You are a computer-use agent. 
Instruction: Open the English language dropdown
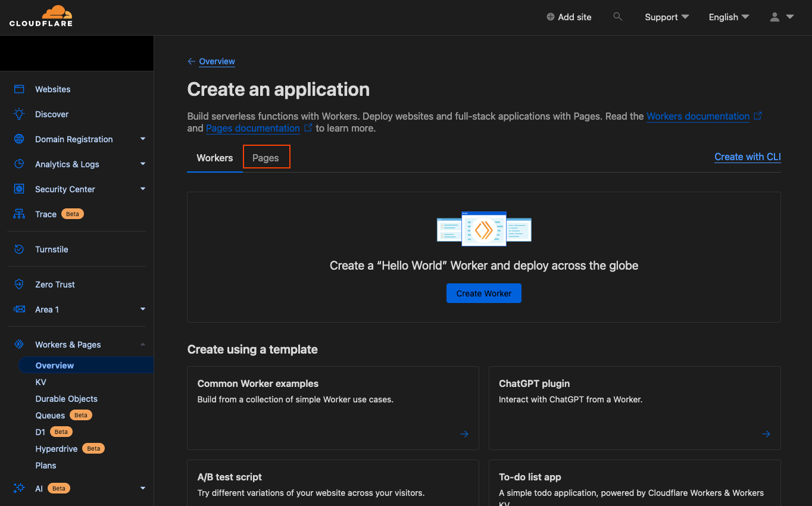tap(729, 17)
